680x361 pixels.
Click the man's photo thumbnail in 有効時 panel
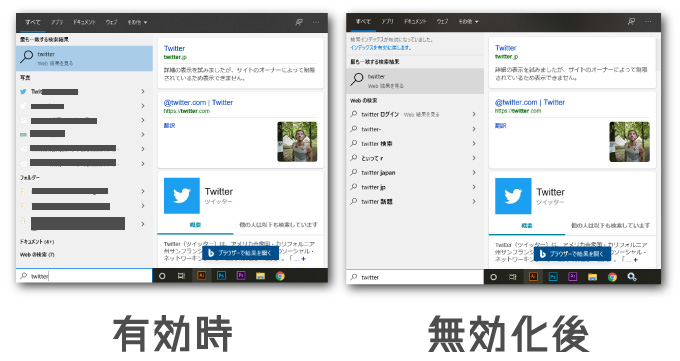coord(297,142)
